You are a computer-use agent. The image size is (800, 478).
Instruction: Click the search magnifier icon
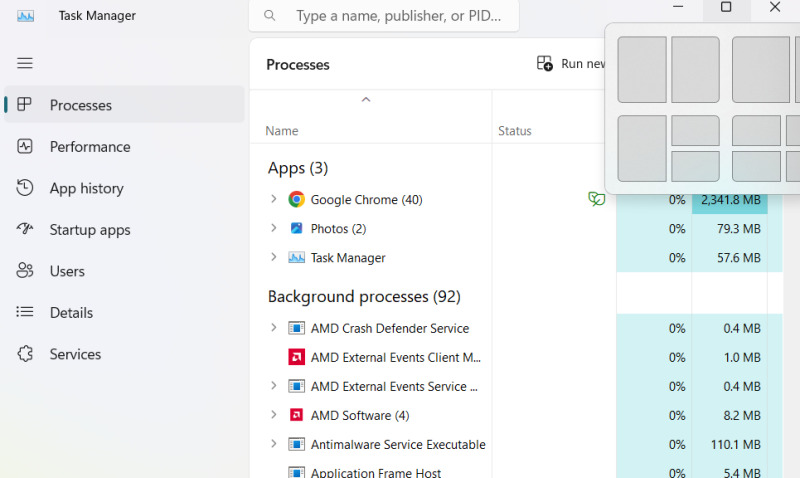tap(269, 16)
